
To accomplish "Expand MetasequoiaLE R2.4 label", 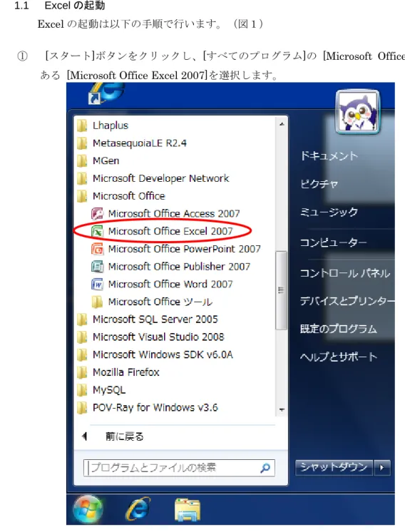I will click(140, 143).
